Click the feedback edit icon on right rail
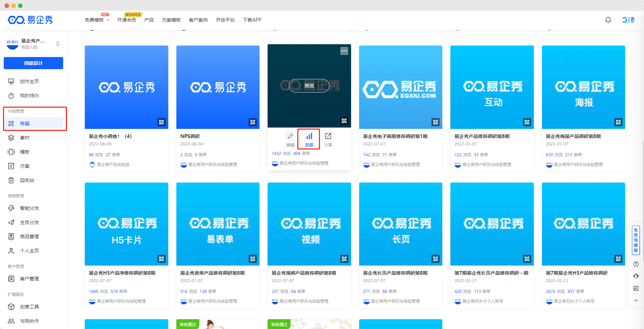The image size is (644, 329). tap(636, 289)
